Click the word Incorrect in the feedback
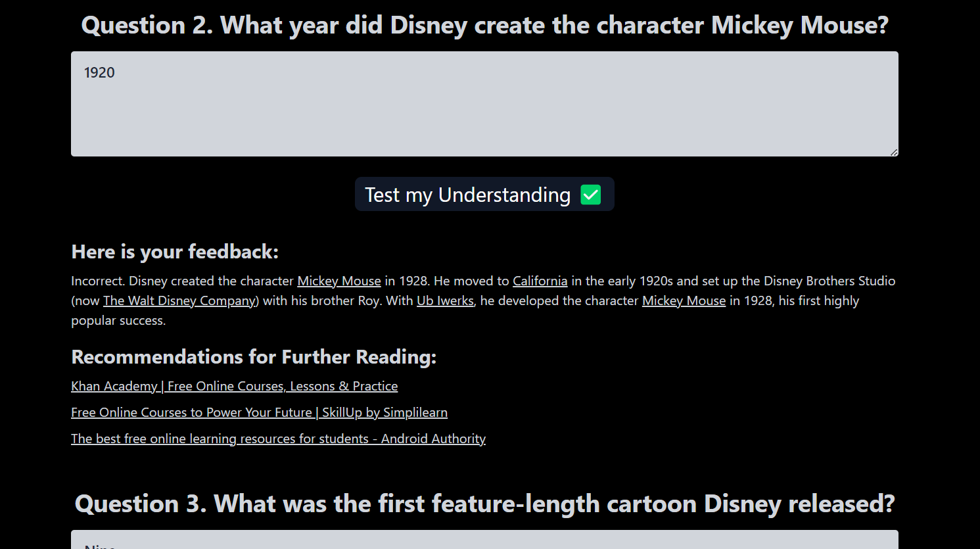Viewport: 980px width, 549px height. click(97, 281)
